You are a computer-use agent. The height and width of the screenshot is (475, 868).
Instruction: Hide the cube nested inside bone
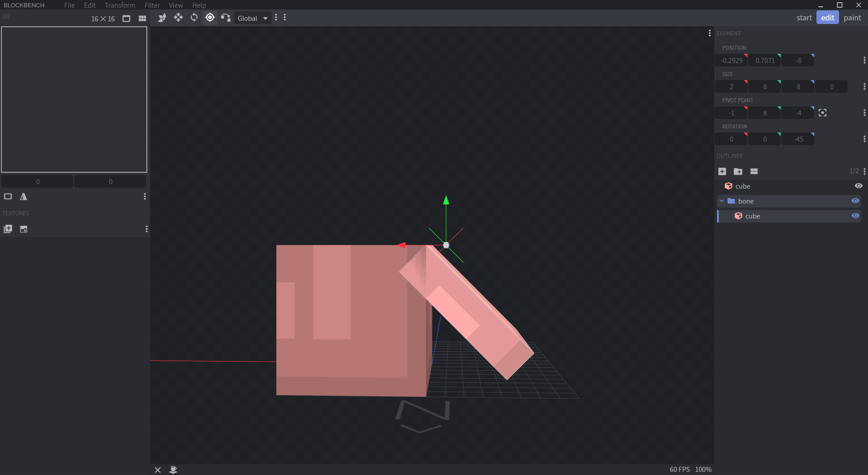pos(855,216)
